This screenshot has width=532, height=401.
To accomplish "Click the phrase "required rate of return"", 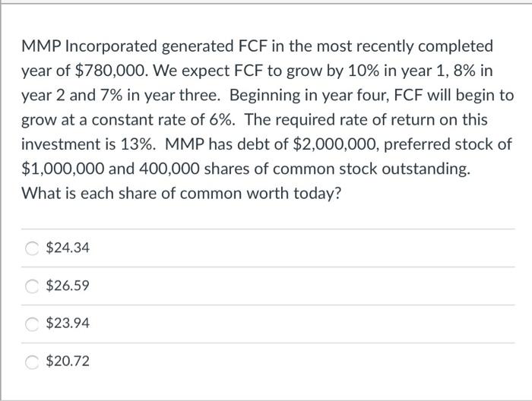I will 339,120.
